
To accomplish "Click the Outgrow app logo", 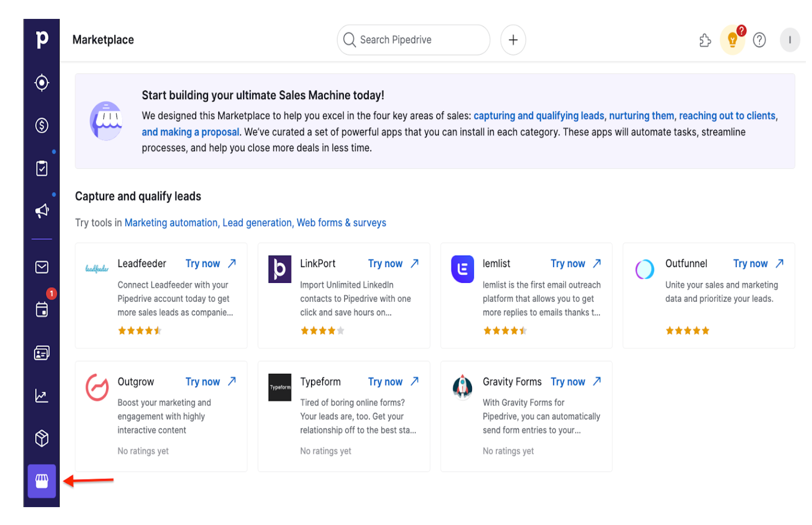I will (x=97, y=387).
